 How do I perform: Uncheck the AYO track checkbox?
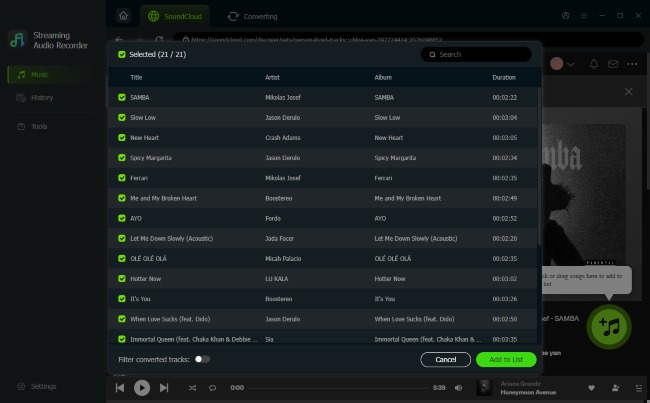[121, 218]
